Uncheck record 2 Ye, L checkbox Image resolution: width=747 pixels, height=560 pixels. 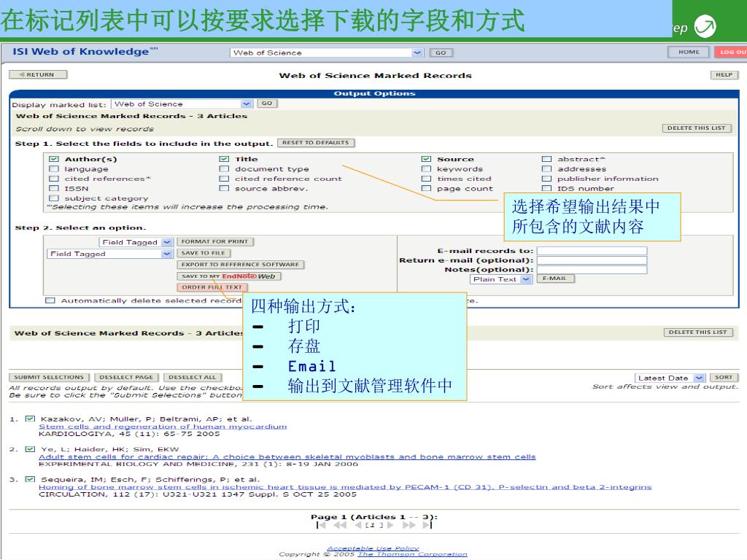click(x=30, y=449)
